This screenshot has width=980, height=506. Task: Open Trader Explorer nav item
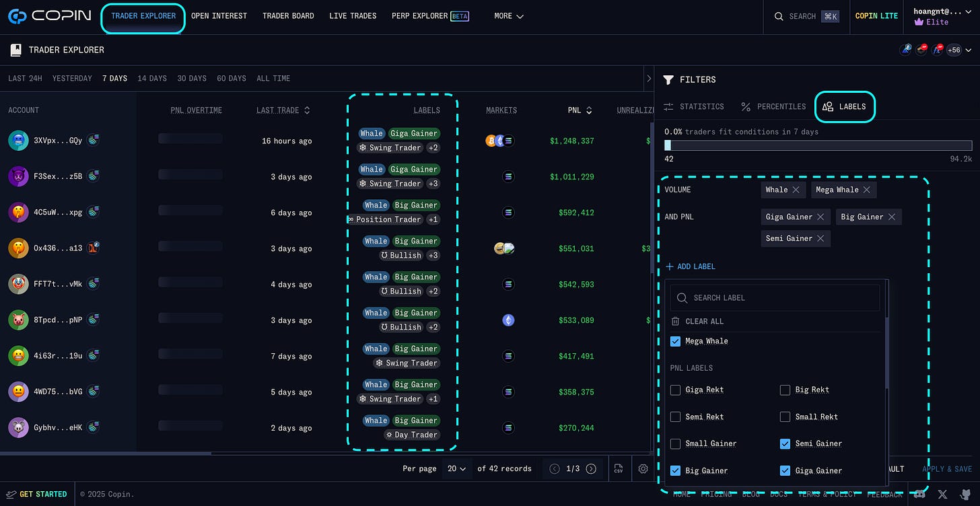tap(143, 16)
